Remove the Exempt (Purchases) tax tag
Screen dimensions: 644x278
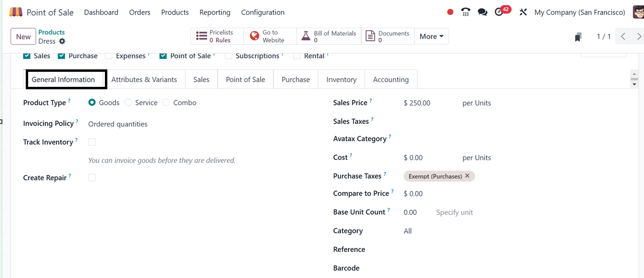[467, 176]
